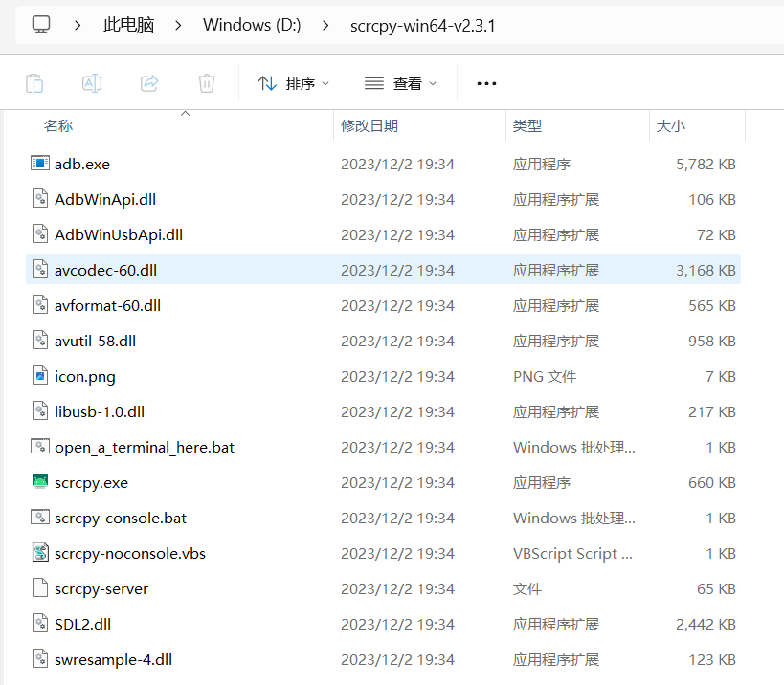The height and width of the screenshot is (685, 784).
Task: Select the scrcpy-console.bat file icon
Action: (x=40, y=518)
